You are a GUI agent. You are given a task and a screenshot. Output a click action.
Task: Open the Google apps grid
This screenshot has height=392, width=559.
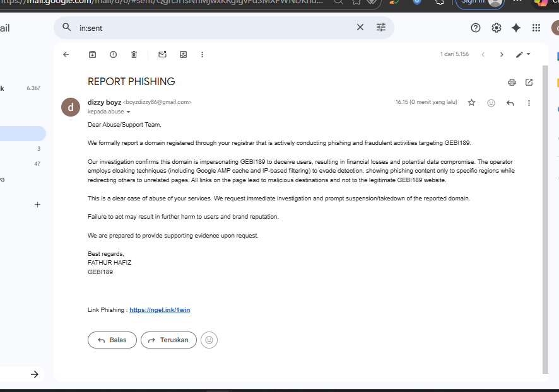[536, 28]
